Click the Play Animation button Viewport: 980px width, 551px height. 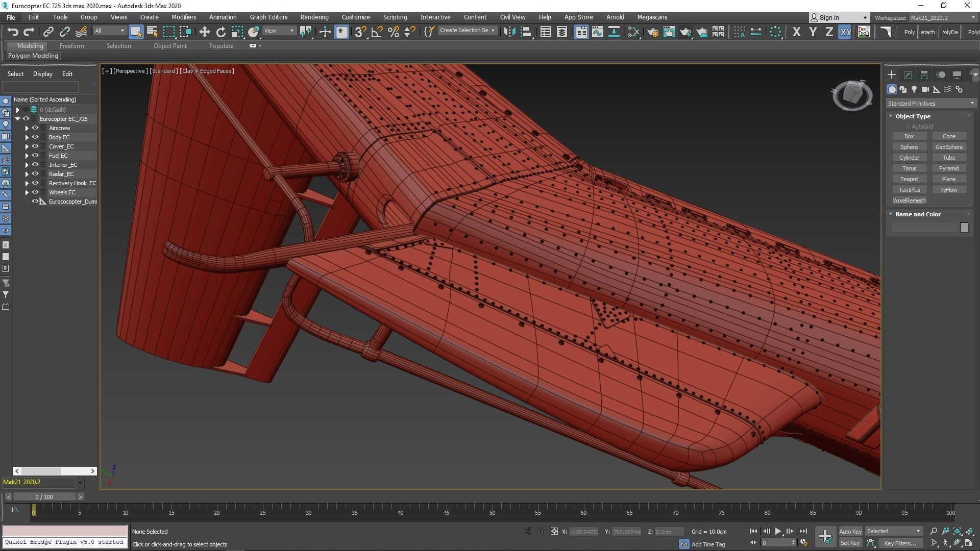pyautogui.click(x=778, y=531)
